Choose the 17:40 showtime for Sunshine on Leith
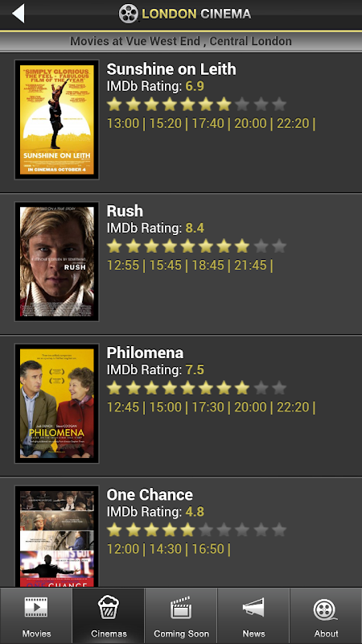The image size is (362, 644). click(208, 123)
